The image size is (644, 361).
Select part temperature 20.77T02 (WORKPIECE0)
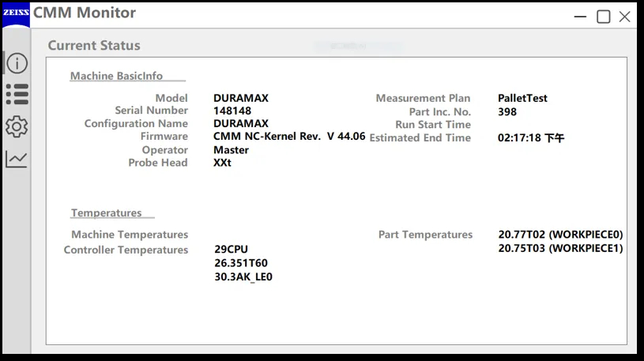[x=560, y=235]
